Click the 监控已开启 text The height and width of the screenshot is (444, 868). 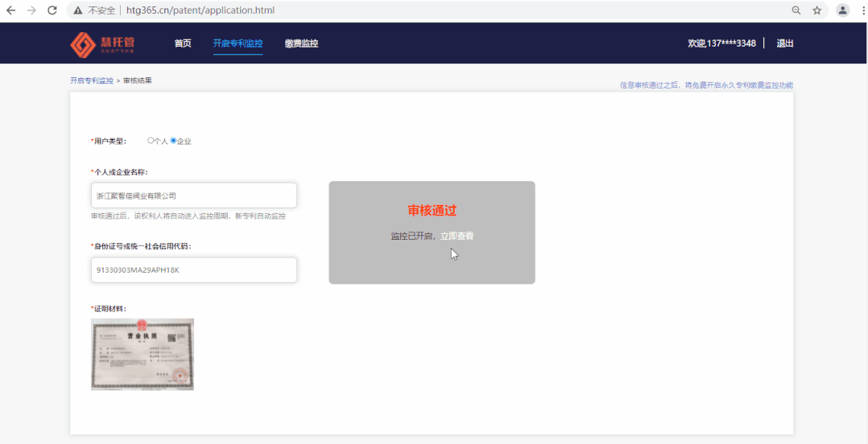pos(413,236)
